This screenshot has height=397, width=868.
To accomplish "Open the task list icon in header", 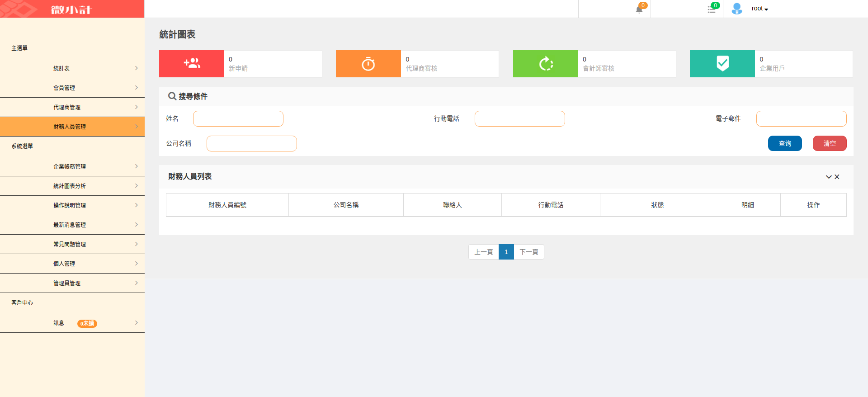I will tap(712, 9).
